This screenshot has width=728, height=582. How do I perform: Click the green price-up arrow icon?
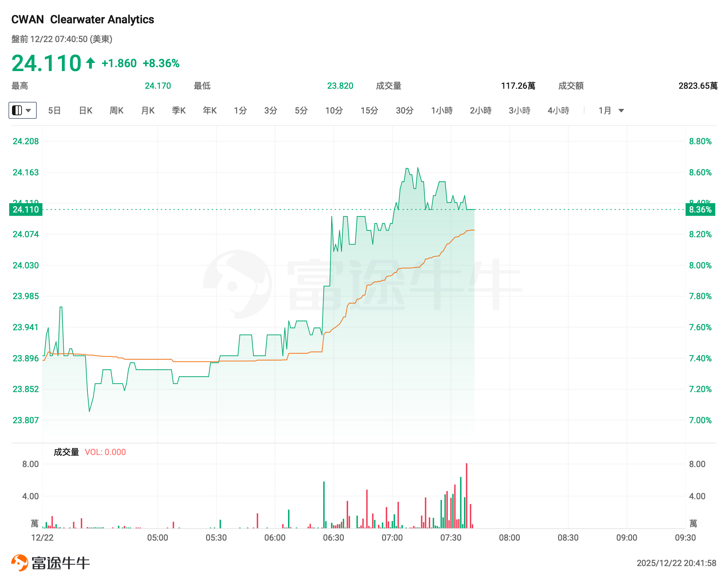pyautogui.click(x=90, y=63)
